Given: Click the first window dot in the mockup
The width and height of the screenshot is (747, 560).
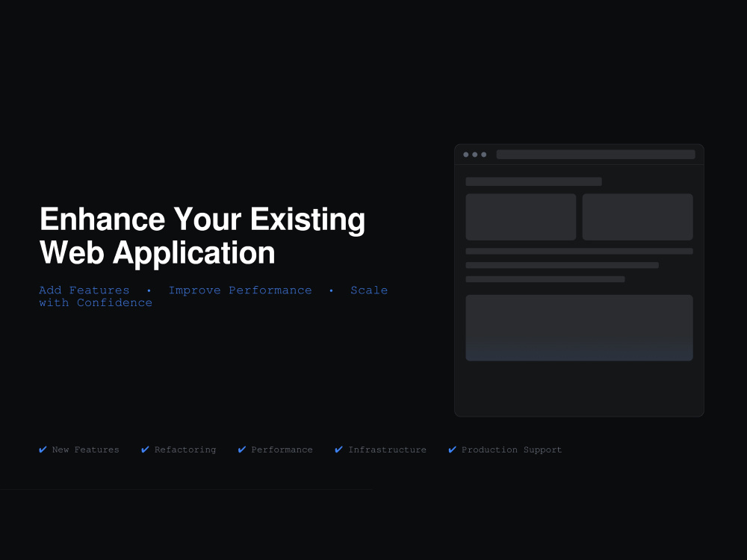Looking at the screenshot, I should tap(466, 155).
